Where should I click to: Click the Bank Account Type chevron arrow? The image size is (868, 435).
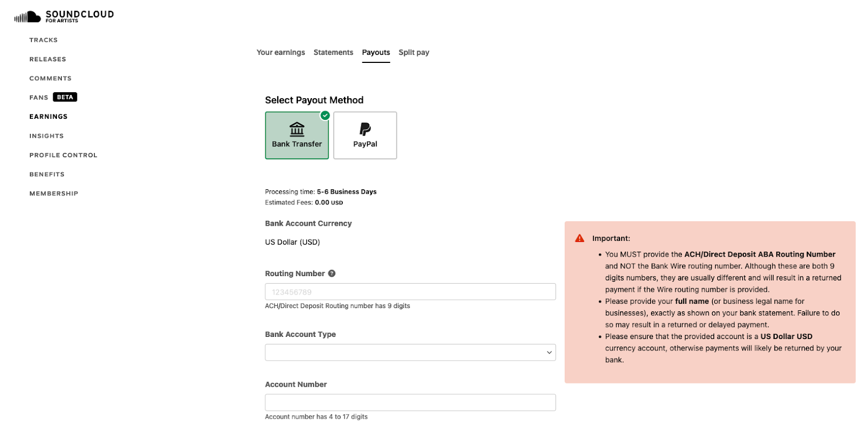click(x=549, y=352)
